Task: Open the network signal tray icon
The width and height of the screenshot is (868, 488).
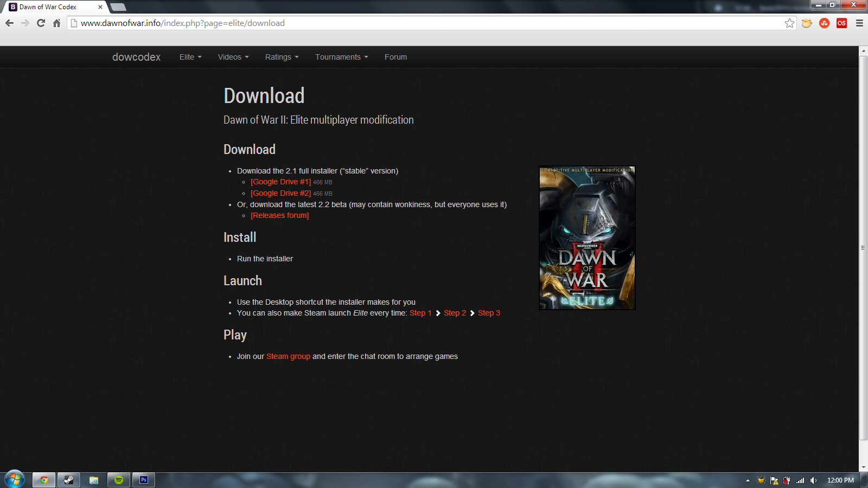Action: point(800,480)
